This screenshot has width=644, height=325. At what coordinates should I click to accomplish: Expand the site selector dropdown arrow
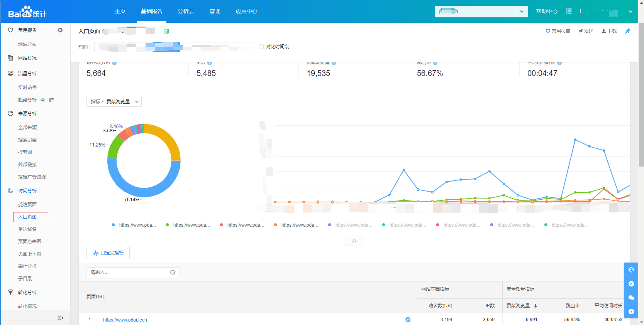coord(522,12)
